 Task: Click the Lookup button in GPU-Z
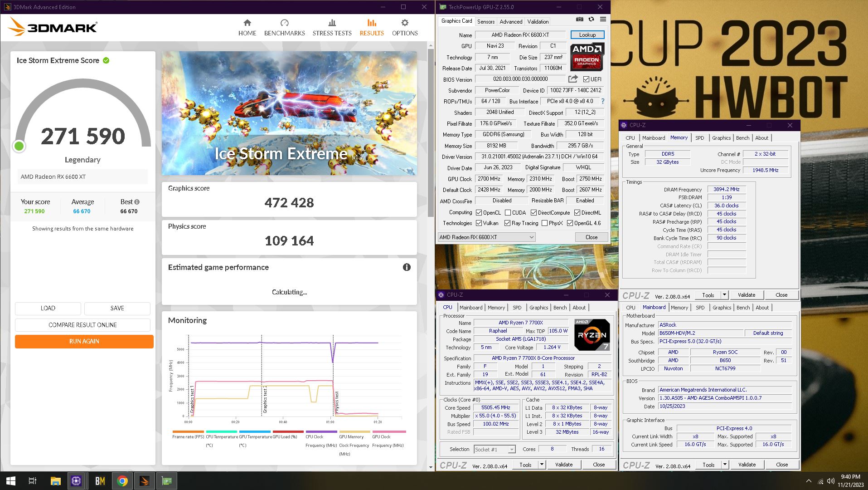(x=587, y=35)
